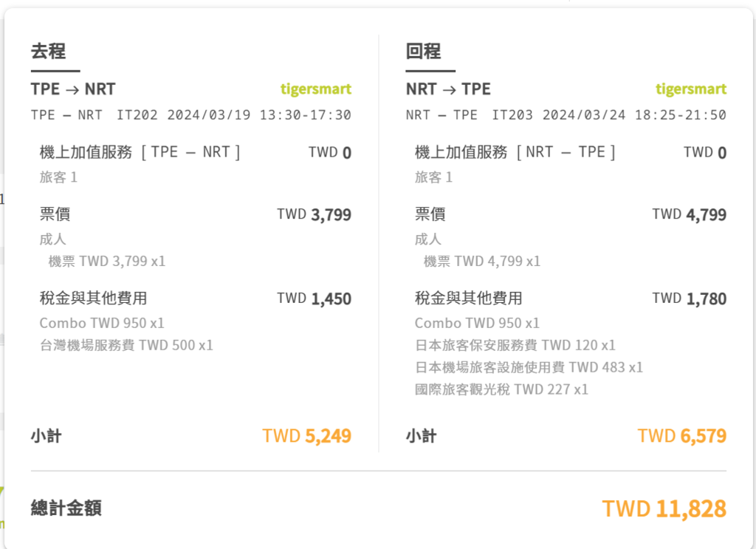Click the TPE → NRT route title
This screenshot has height=549, width=756.
(73, 89)
